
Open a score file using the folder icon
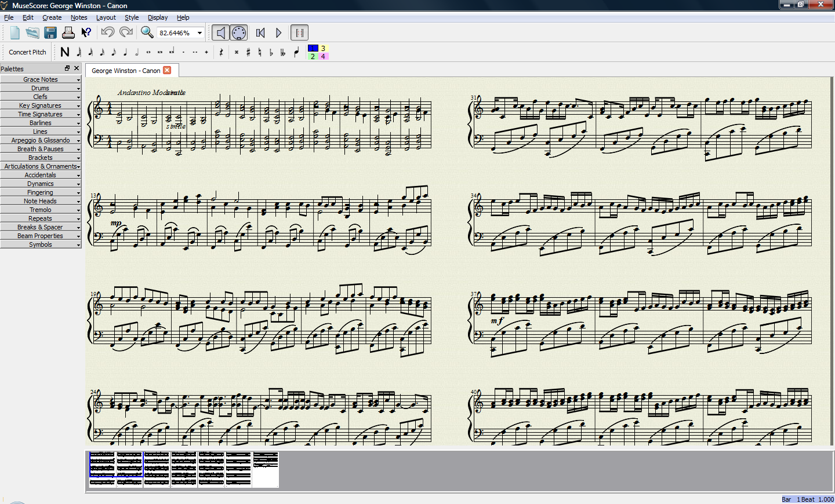pyautogui.click(x=32, y=33)
